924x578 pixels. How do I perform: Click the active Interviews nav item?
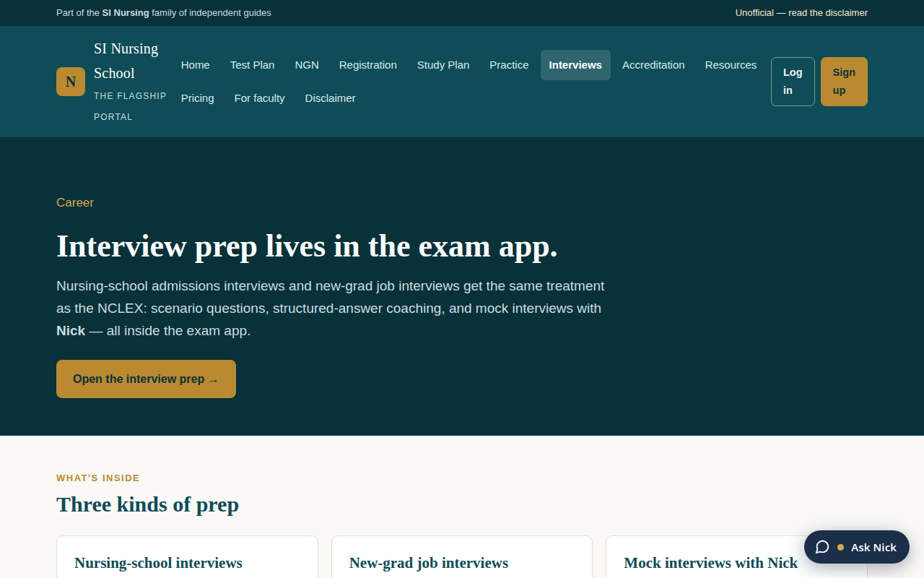575,65
